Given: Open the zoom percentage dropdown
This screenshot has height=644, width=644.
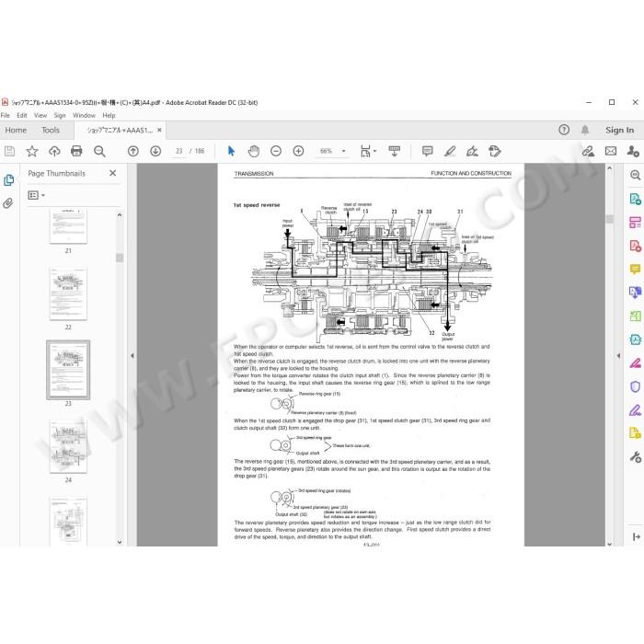Looking at the screenshot, I should click(344, 151).
